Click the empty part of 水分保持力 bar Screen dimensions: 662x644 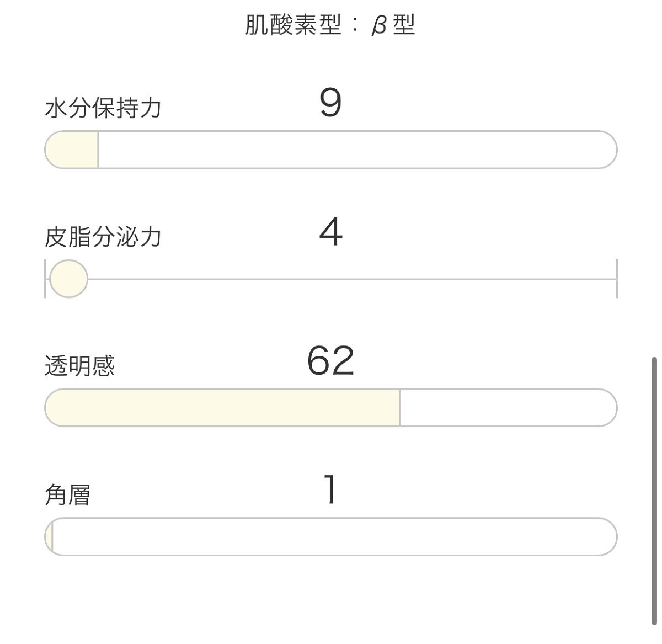(x=356, y=150)
